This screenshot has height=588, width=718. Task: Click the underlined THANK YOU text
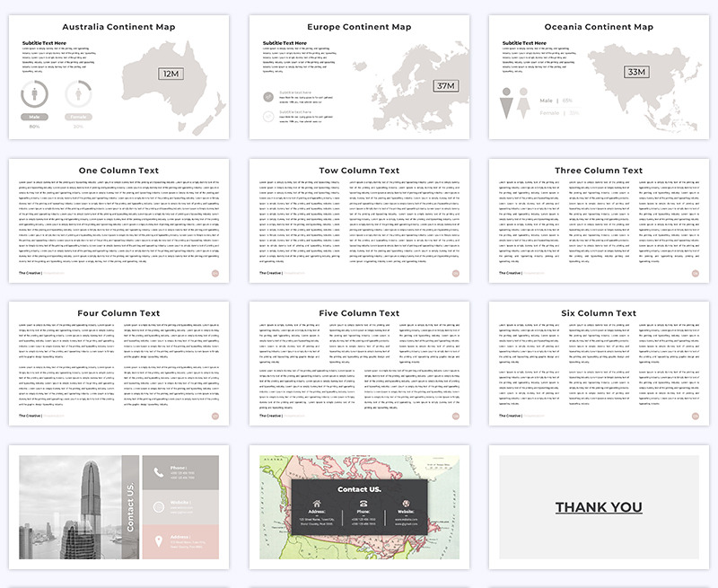click(x=598, y=507)
